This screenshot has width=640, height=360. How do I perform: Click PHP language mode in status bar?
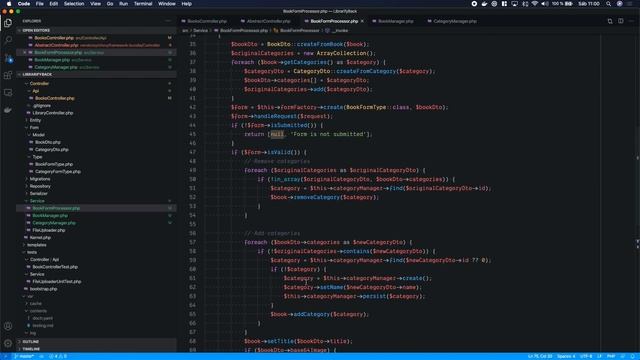tap(611, 356)
